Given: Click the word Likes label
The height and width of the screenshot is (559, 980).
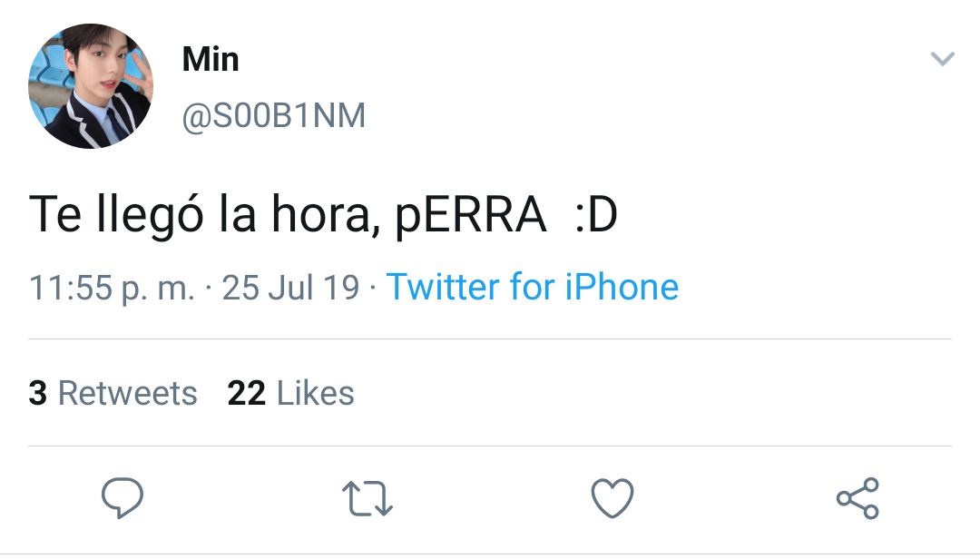Looking at the screenshot, I should (x=316, y=393).
